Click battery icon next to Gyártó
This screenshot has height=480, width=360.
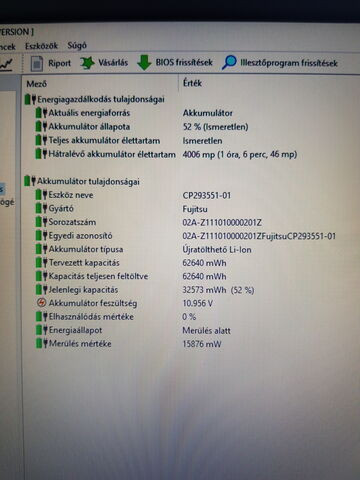pyautogui.click(x=41, y=208)
